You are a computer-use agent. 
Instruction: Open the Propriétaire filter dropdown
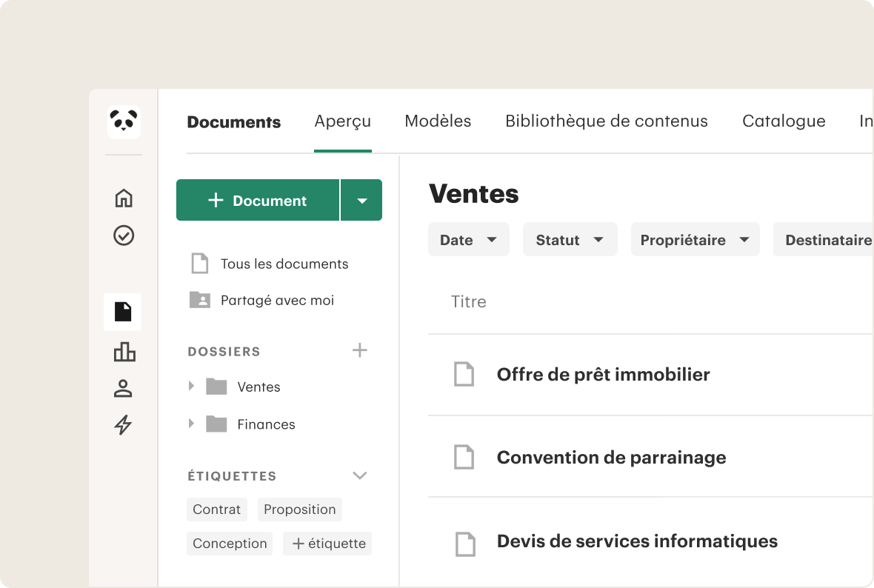tap(695, 240)
